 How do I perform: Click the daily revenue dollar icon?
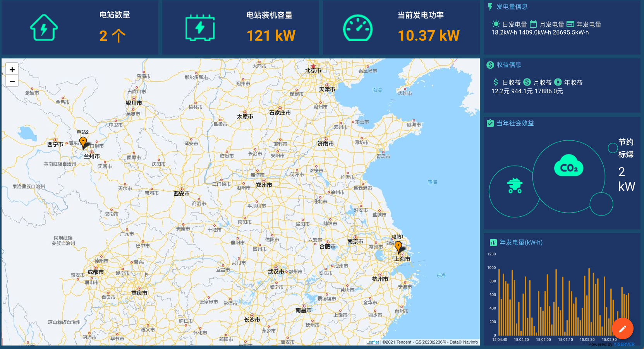[496, 82]
